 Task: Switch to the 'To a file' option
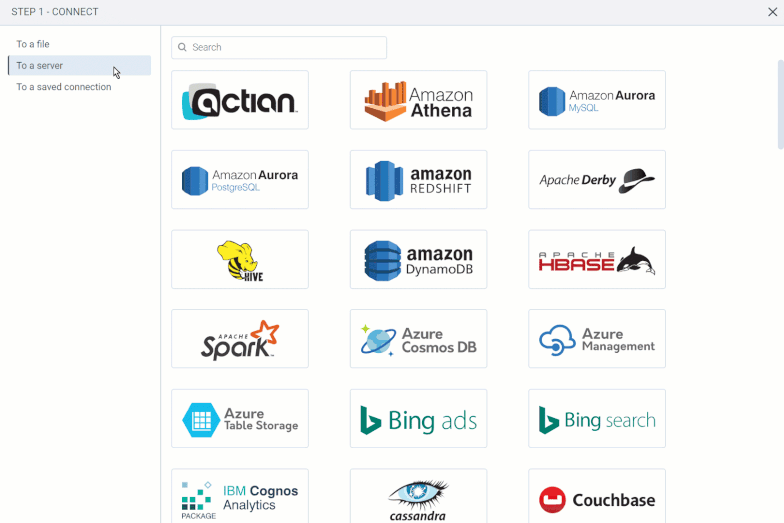tap(80, 44)
